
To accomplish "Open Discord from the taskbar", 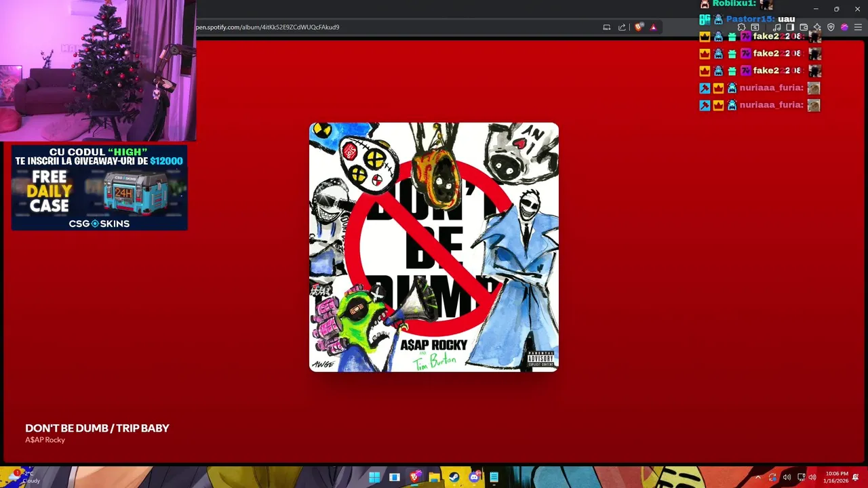I will tap(474, 477).
